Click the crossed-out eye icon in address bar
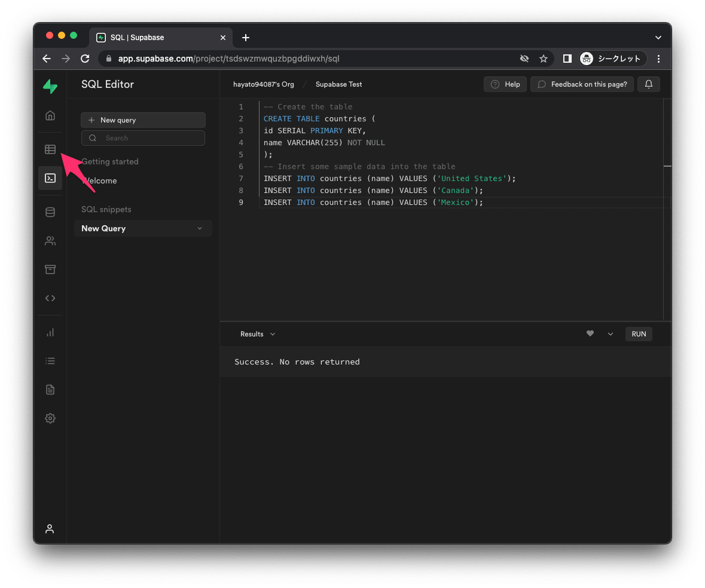Image resolution: width=705 pixels, height=588 pixels. pyautogui.click(x=524, y=59)
